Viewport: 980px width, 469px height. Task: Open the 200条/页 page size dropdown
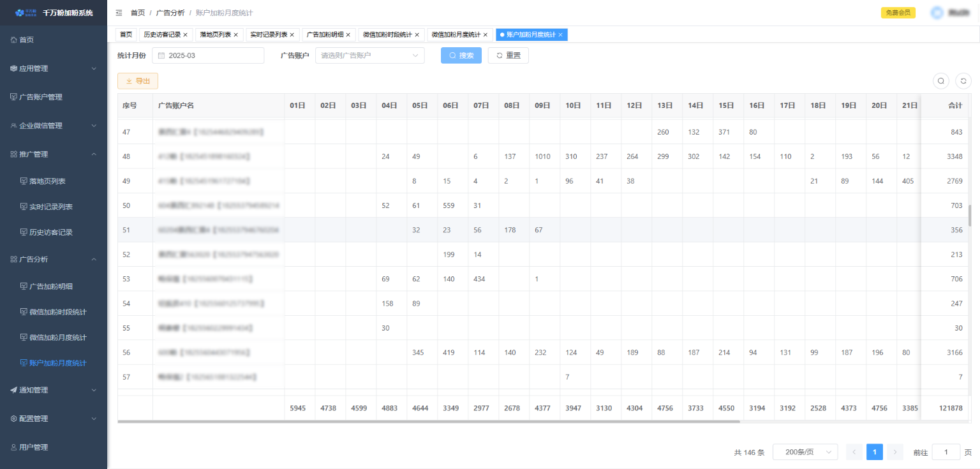click(805, 452)
